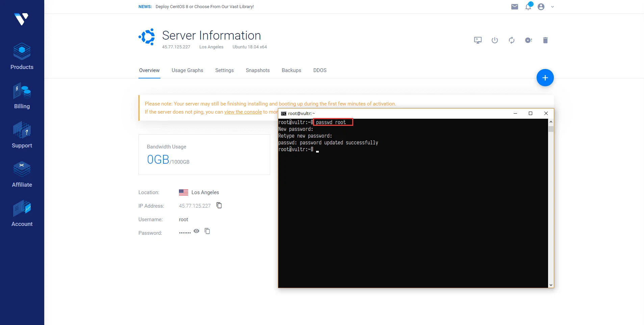Follow the 'view the console' link
This screenshot has height=325, width=644.
pos(243,112)
